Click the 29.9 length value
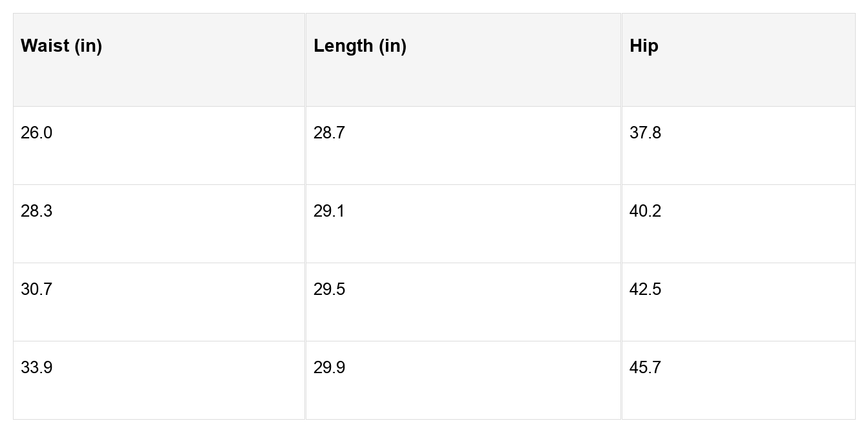The image size is (868, 432). (x=330, y=368)
